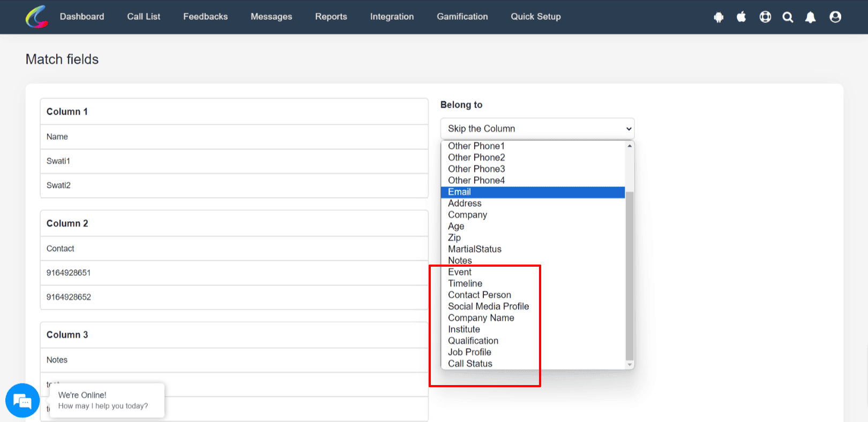Image resolution: width=868 pixels, height=422 pixels.
Task: Pick the Zip option
Action: pyautogui.click(x=533, y=238)
